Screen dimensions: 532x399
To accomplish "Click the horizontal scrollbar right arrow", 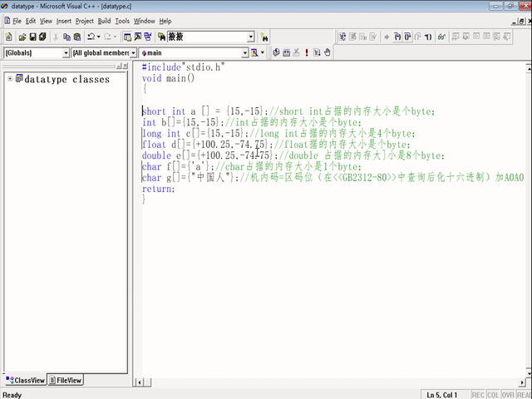I will click(x=522, y=382).
